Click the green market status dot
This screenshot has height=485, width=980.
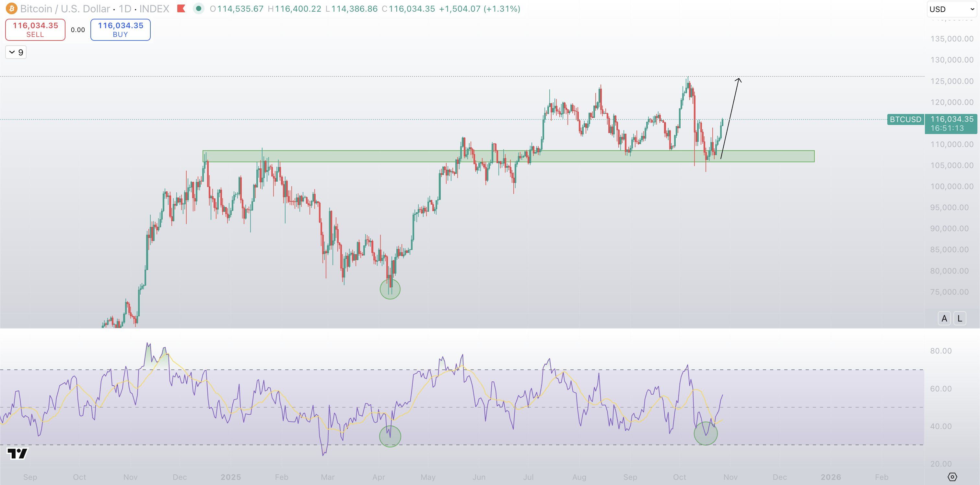pos(198,8)
